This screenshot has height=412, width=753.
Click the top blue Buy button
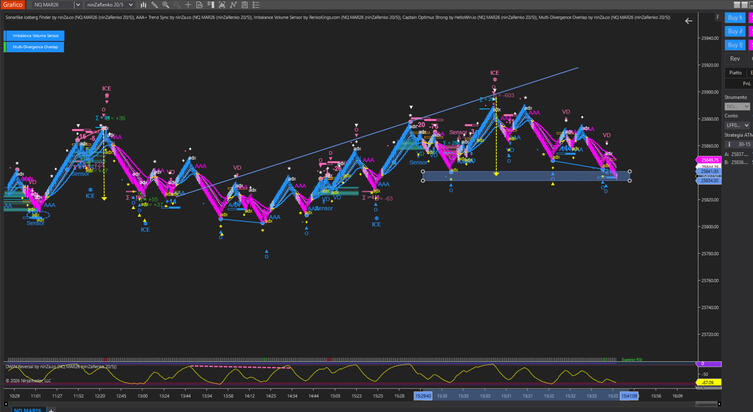tap(735, 18)
